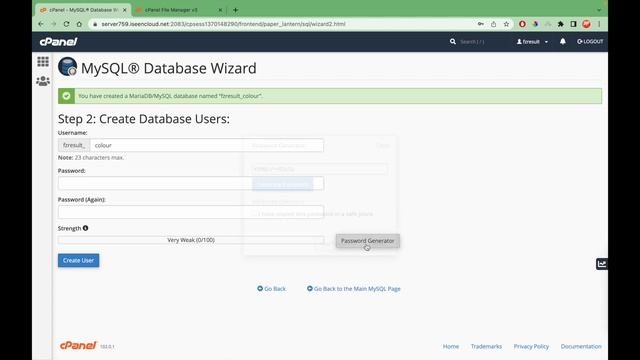Reload the page with refresh icon
640x360 pixels.
(x=66, y=24)
